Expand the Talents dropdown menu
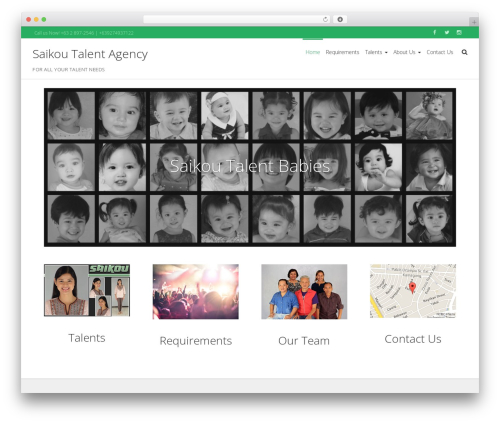Image resolution: width=500 pixels, height=423 pixels. pos(376,52)
